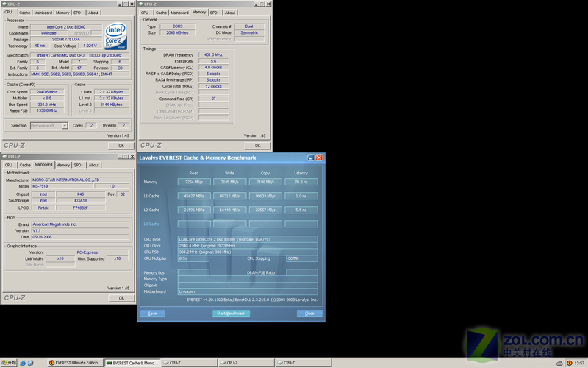Switch to About tab in CPU-Z Memory window
This screenshot has width=588, height=368.
coord(230,13)
